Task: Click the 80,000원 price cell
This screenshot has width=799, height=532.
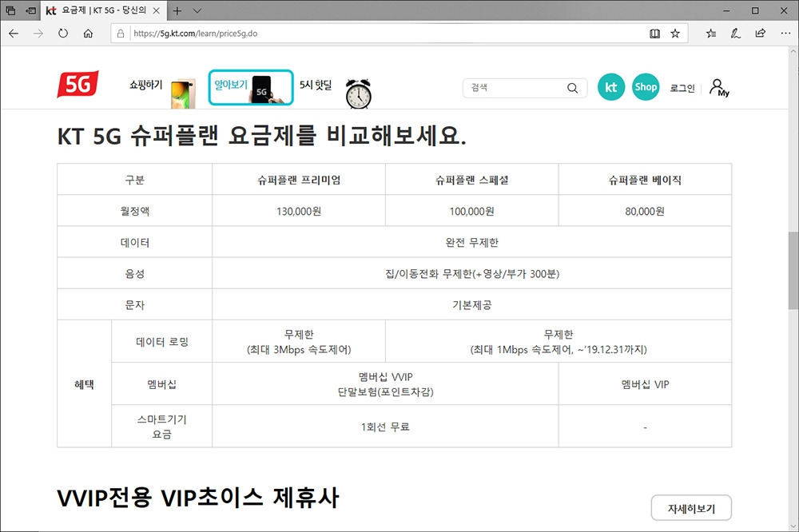Action: tap(645, 211)
